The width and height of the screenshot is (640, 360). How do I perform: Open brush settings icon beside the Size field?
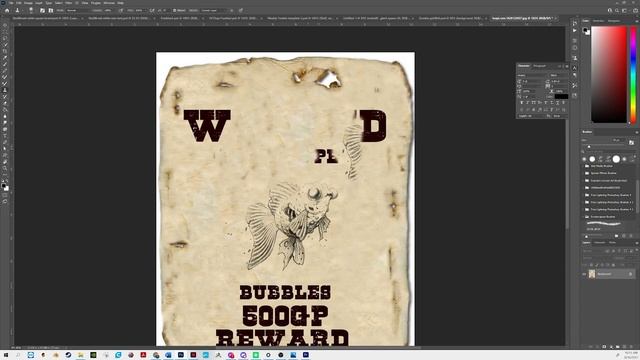(631, 142)
